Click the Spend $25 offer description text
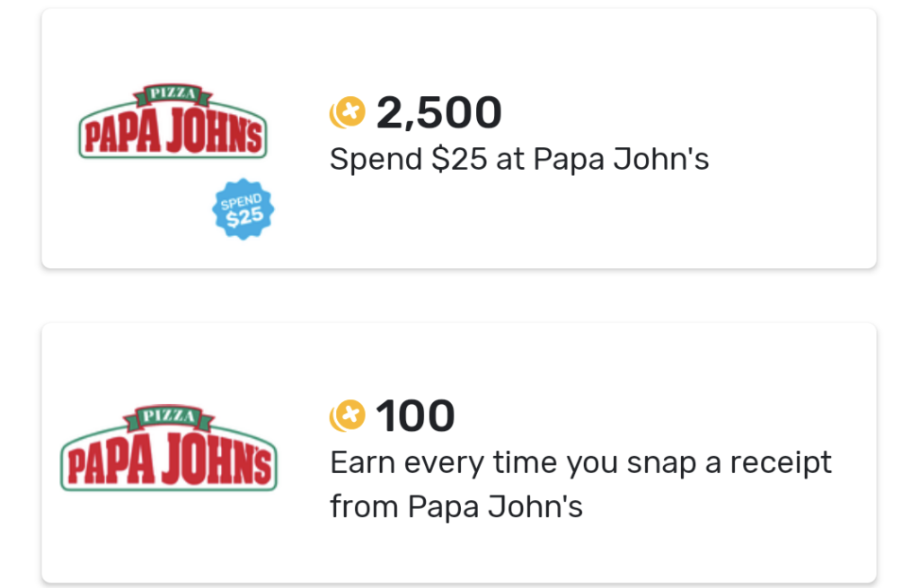 pyautogui.click(x=518, y=159)
